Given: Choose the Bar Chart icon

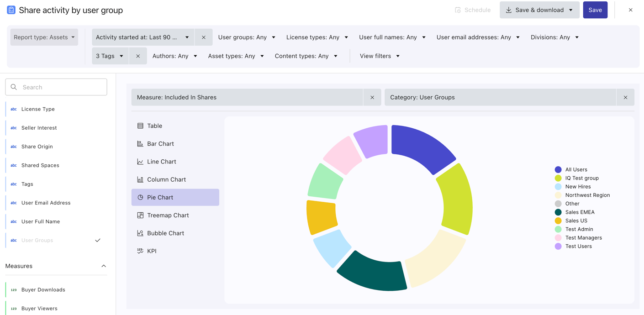Looking at the screenshot, I should click(x=140, y=144).
